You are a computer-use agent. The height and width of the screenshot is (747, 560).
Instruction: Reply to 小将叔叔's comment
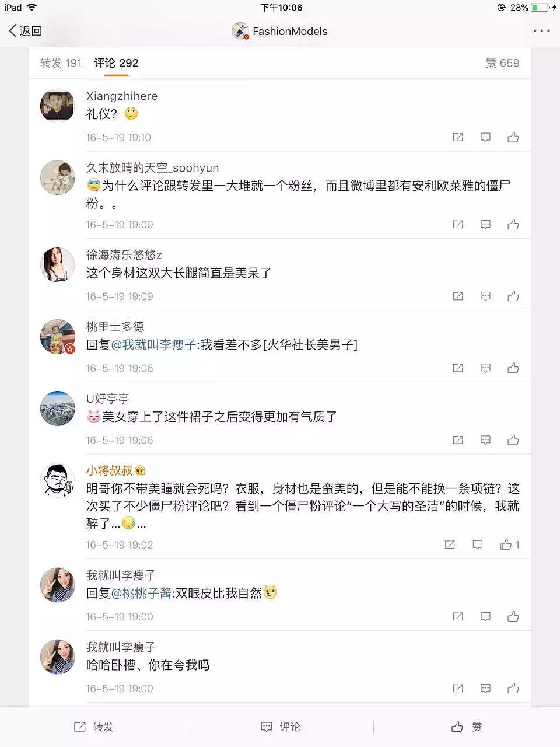pyautogui.click(x=477, y=544)
